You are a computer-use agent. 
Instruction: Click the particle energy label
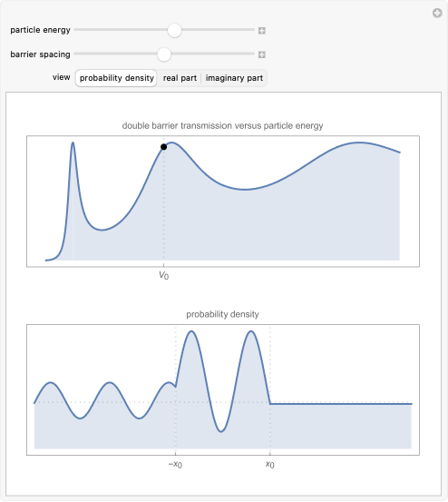pos(40,30)
